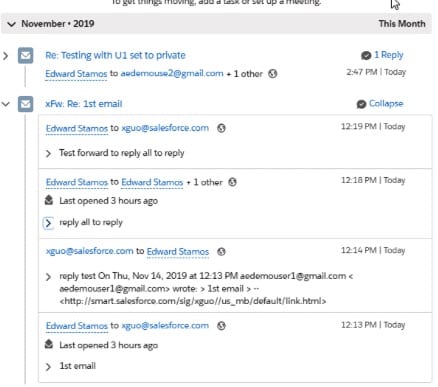Click the Collapse link

pos(386,104)
